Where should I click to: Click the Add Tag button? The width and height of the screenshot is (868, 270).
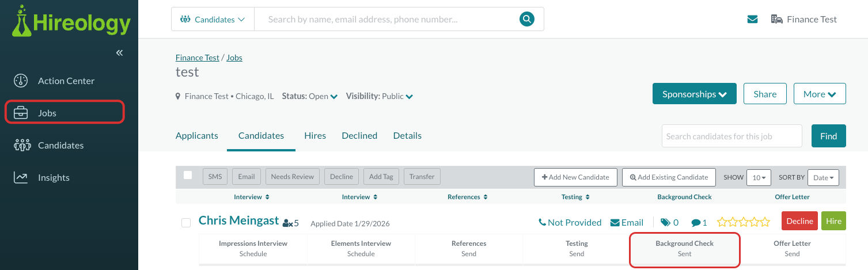[381, 177]
